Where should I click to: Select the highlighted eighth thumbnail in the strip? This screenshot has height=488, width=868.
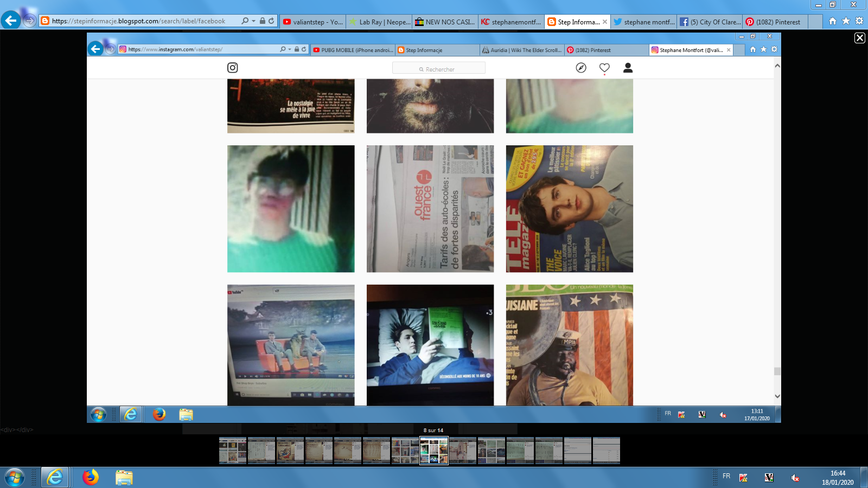tap(434, 451)
